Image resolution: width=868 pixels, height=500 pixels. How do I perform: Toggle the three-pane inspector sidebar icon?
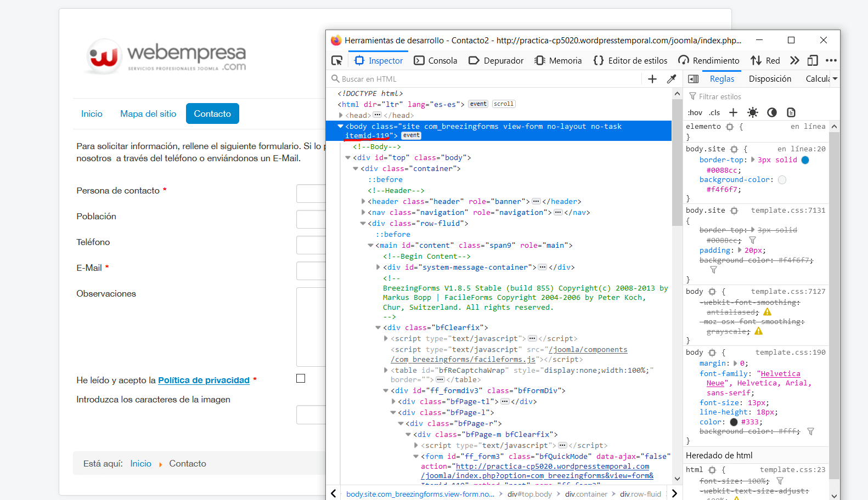694,79
